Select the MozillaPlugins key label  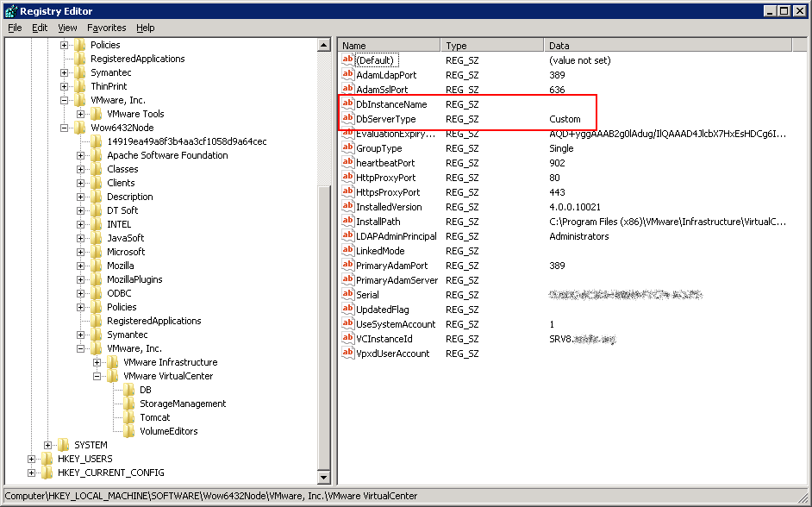(x=134, y=279)
